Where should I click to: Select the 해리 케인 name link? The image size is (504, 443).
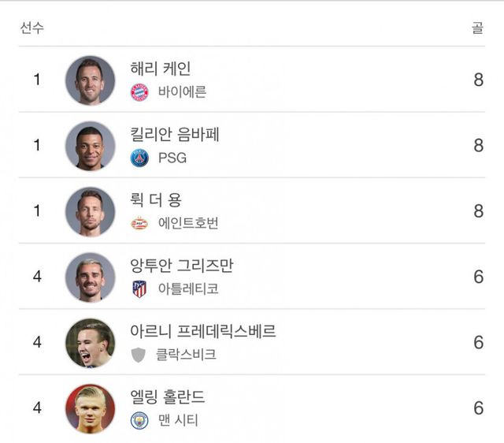pyautogui.click(x=161, y=69)
